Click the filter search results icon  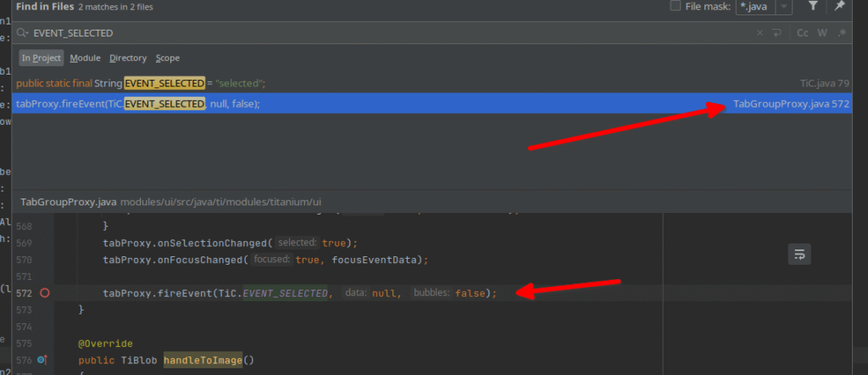(x=813, y=7)
